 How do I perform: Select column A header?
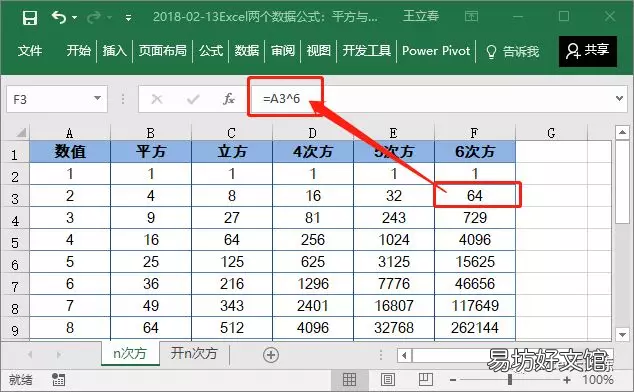click(70, 133)
